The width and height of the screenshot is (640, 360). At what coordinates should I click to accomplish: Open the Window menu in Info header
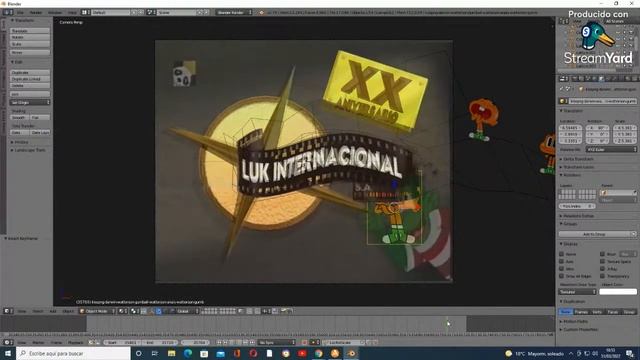click(x=55, y=12)
